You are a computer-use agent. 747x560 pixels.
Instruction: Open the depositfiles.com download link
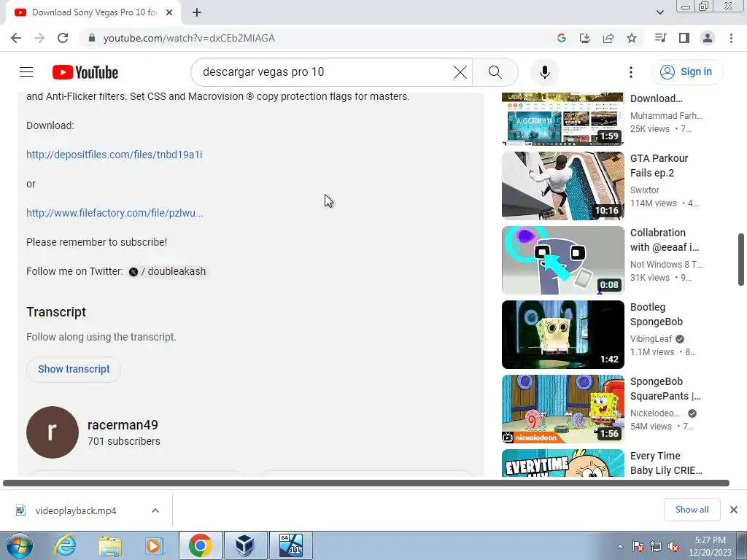[115, 155]
